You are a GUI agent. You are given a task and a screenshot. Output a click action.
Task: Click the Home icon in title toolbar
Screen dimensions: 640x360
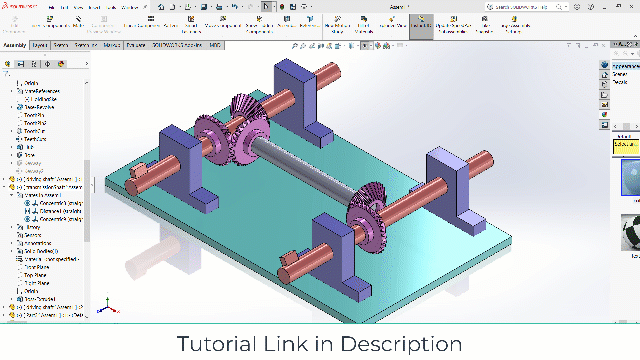click(161, 7)
